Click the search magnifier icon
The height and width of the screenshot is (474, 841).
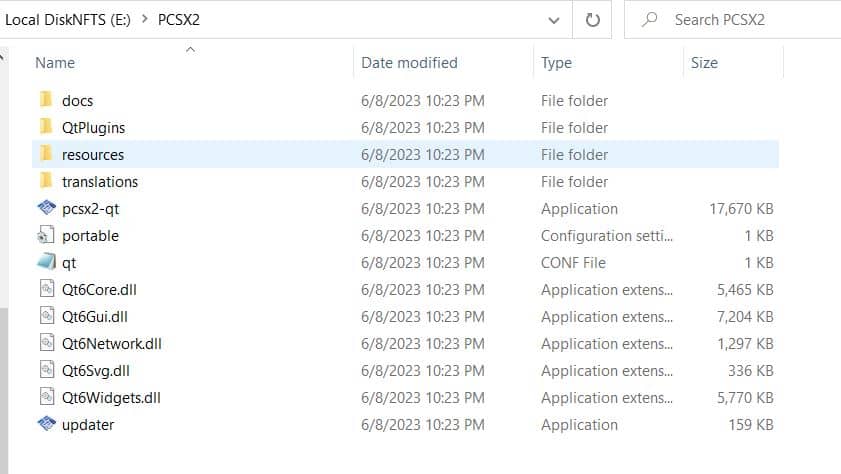pos(650,20)
